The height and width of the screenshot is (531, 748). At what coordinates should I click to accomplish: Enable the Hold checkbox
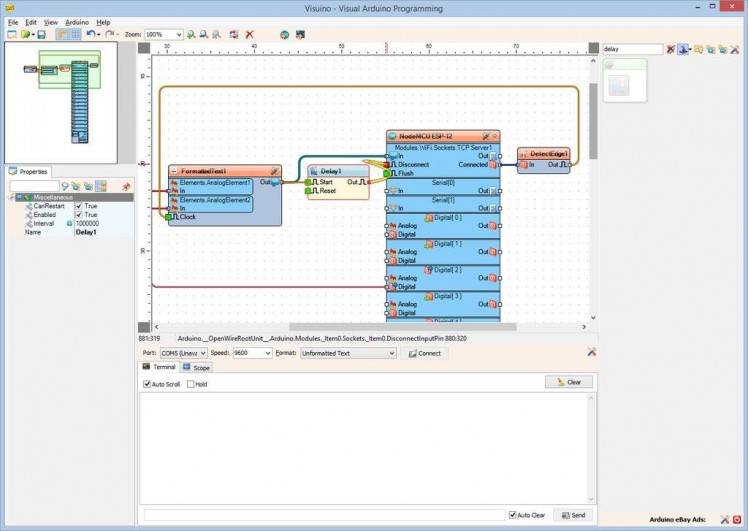pyautogui.click(x=189, y=384)
